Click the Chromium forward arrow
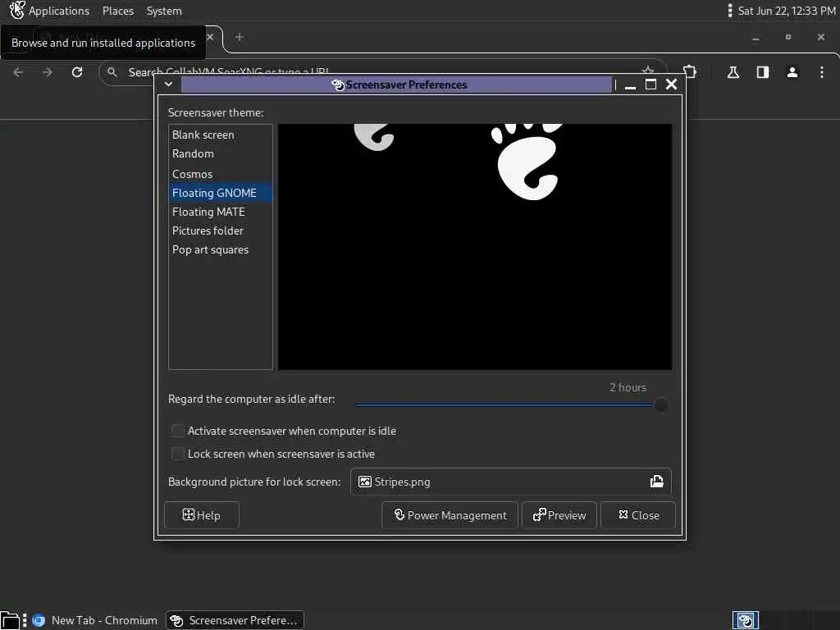This screenshot has width=840, height=630. [x=48, y=72]
